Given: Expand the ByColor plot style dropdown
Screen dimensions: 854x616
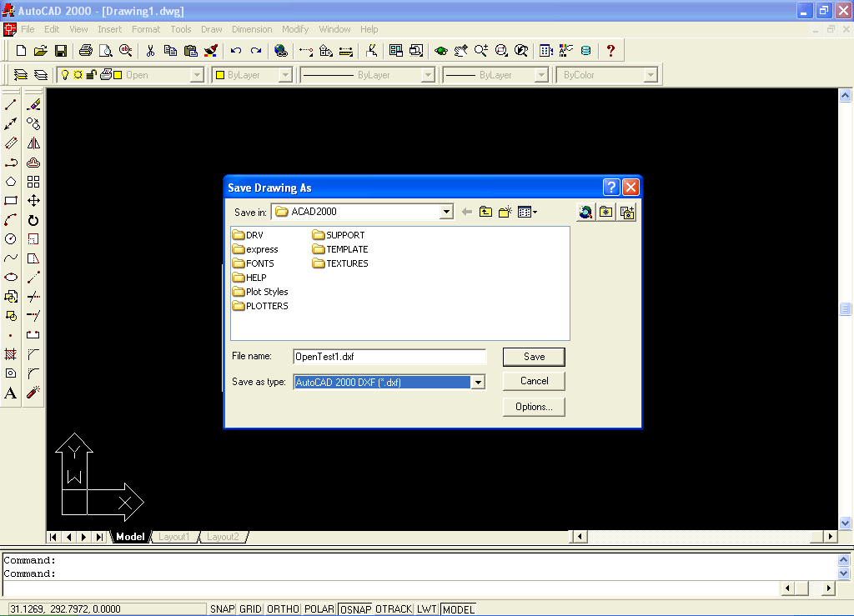Looking at the screenshot, I should pyautogui.click(x=651, y=75).
